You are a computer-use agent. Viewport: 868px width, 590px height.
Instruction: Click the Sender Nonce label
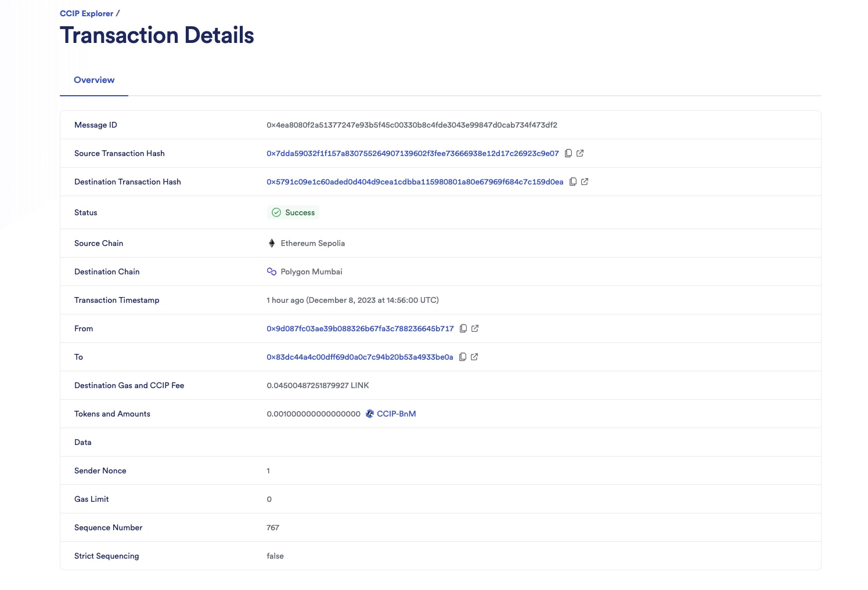coord(100,470)
